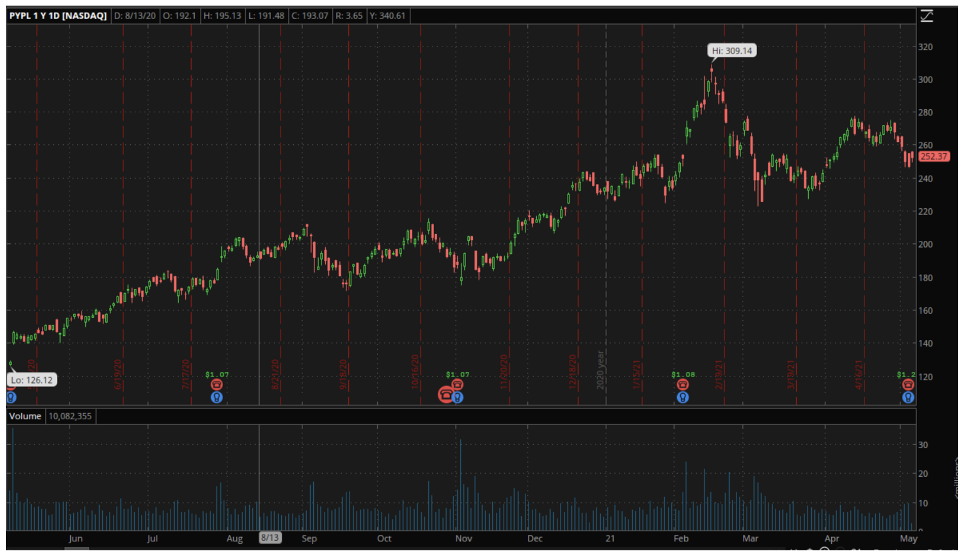
Task: Click the red phone icon under $1.2
Action: coord(908,385)
